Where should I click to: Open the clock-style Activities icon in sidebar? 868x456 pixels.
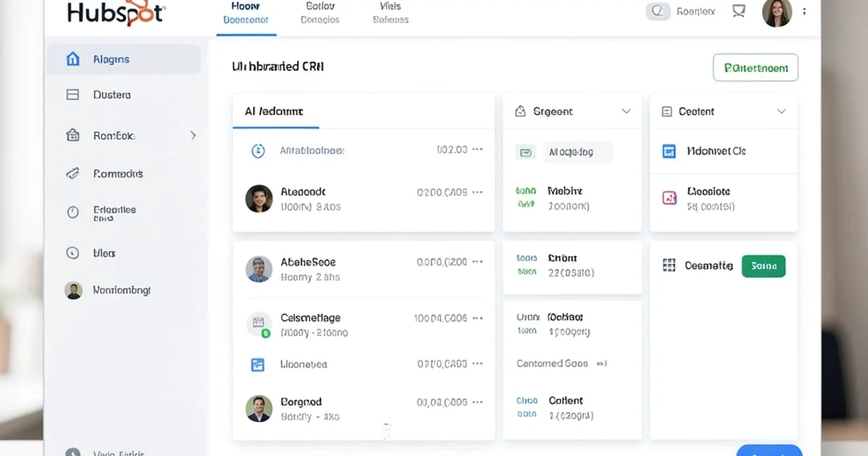(x=72, y=211)
